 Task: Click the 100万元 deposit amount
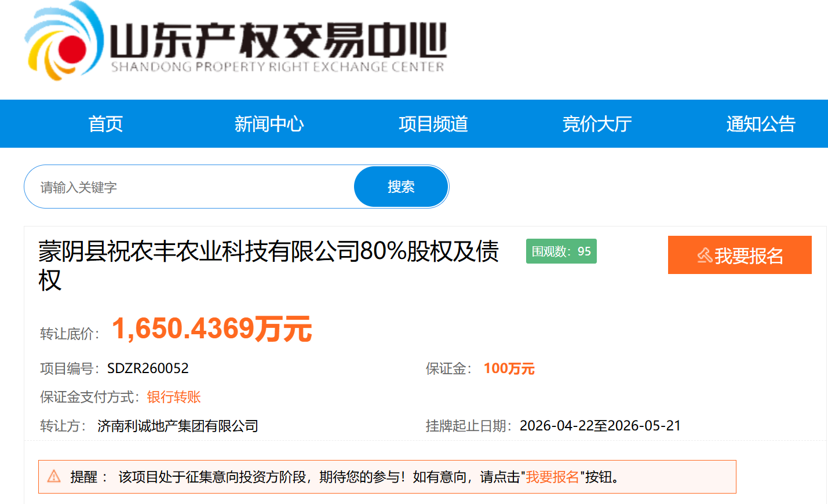pos(509,368)
